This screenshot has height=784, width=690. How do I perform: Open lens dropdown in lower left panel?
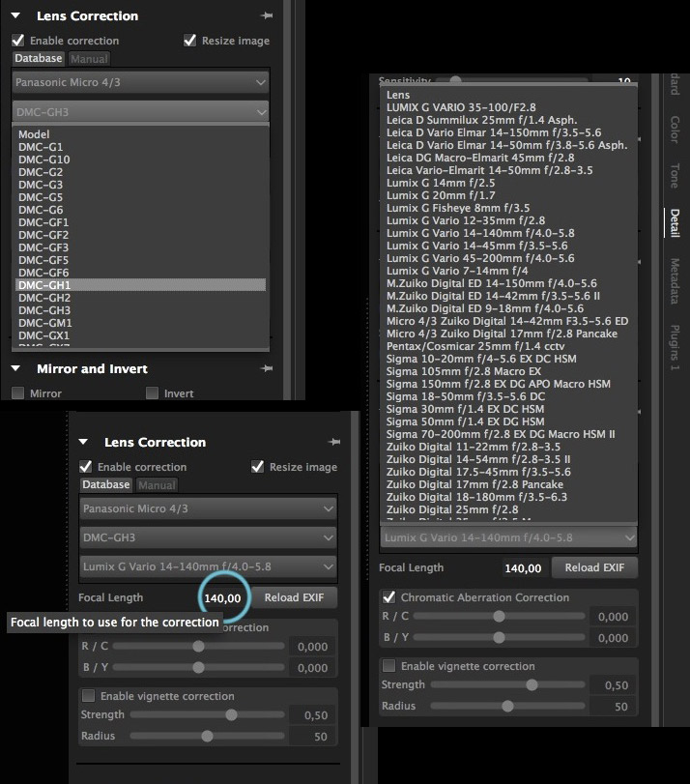coord(208,567)
